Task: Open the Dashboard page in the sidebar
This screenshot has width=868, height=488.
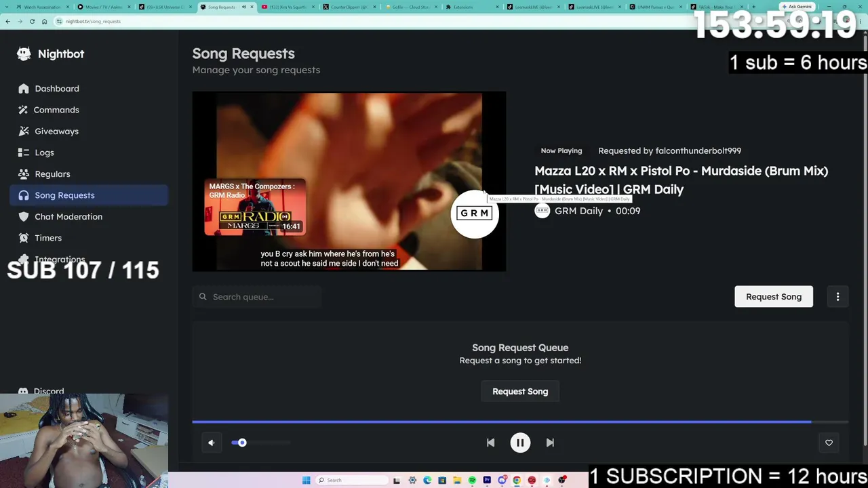Action: (89, 89)
